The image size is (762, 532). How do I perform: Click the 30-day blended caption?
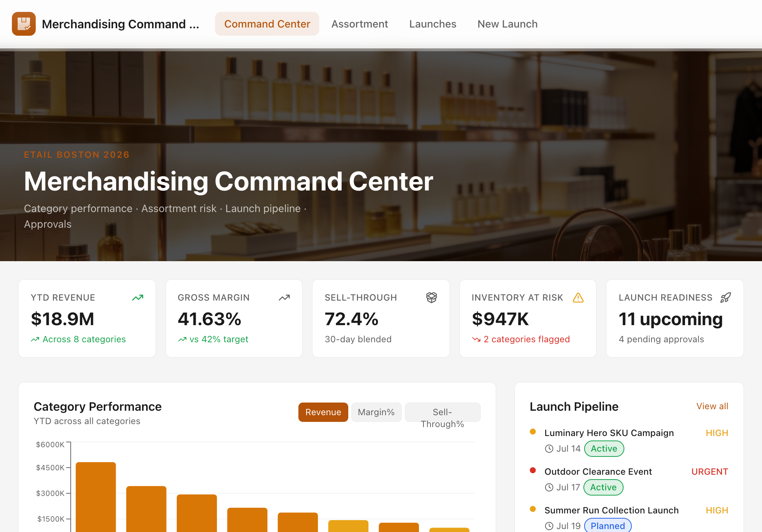tap(358, 339)
